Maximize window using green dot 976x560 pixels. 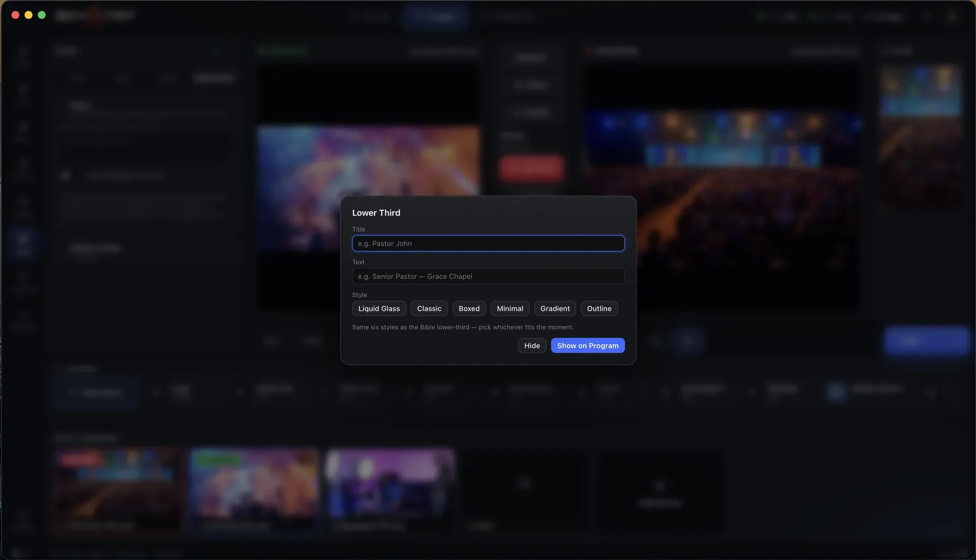pyautogui.click(x=42, y=15)
